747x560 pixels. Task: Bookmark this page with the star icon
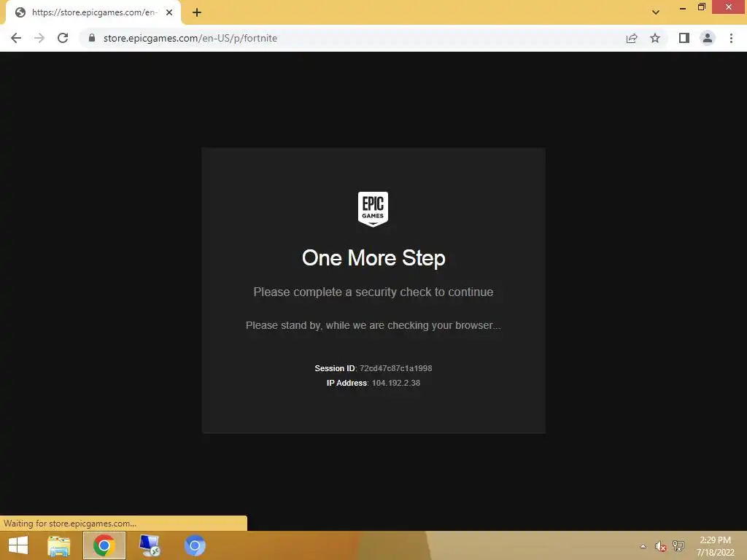pyautogui.click(x=655, y=38)
